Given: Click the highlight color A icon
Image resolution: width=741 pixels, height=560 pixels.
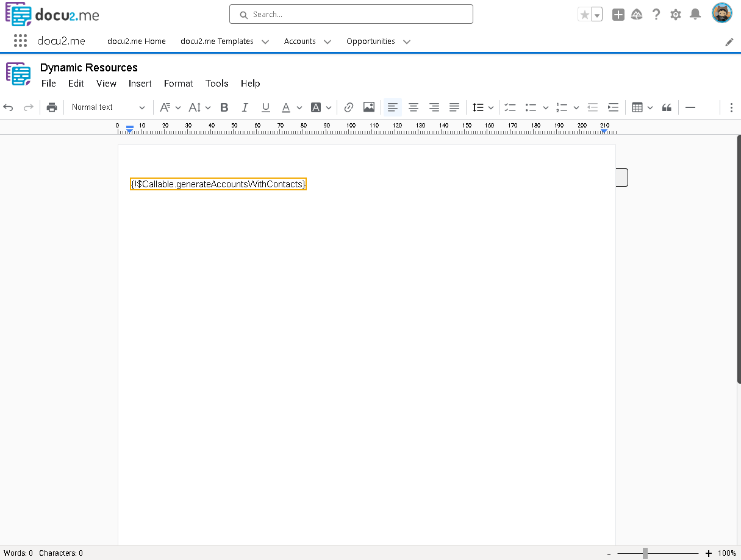Looking at the screenshot, I should (x=316, y=107).
